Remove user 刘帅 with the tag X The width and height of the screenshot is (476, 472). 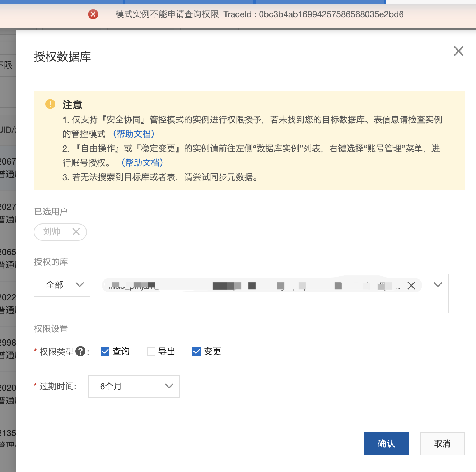pyautogui.click(x=76, y=232)
